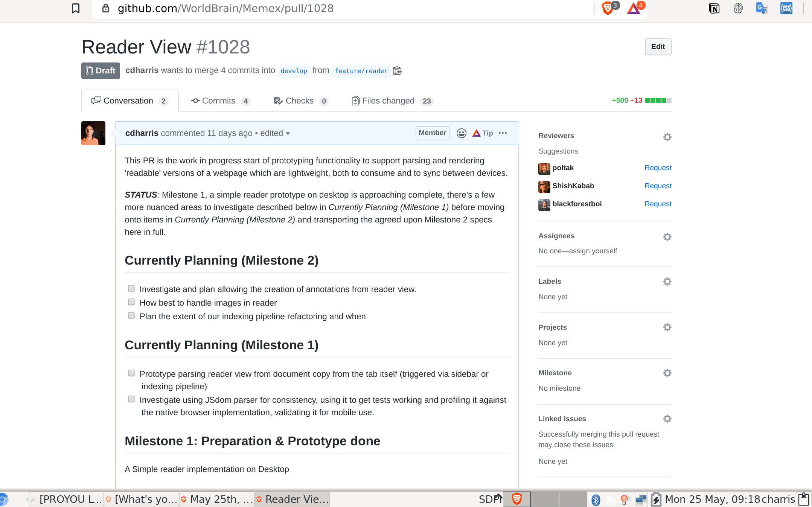Click the Google Translate extension icon
The height and width of the screenshot is (507, 812).
762,8
